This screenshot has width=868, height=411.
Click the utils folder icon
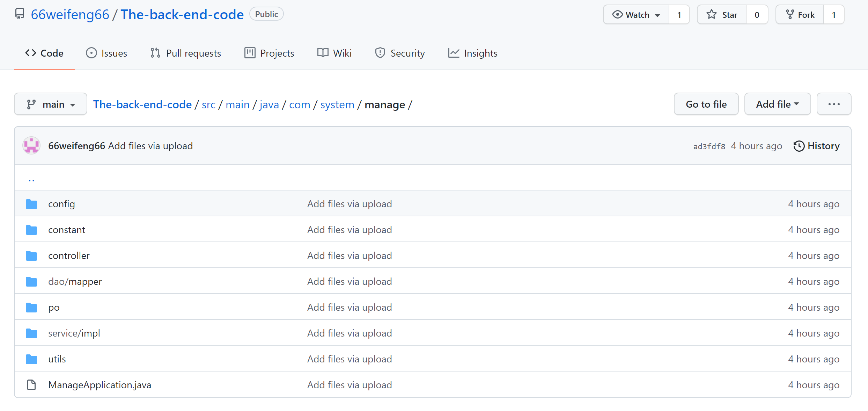click(31, 359)
